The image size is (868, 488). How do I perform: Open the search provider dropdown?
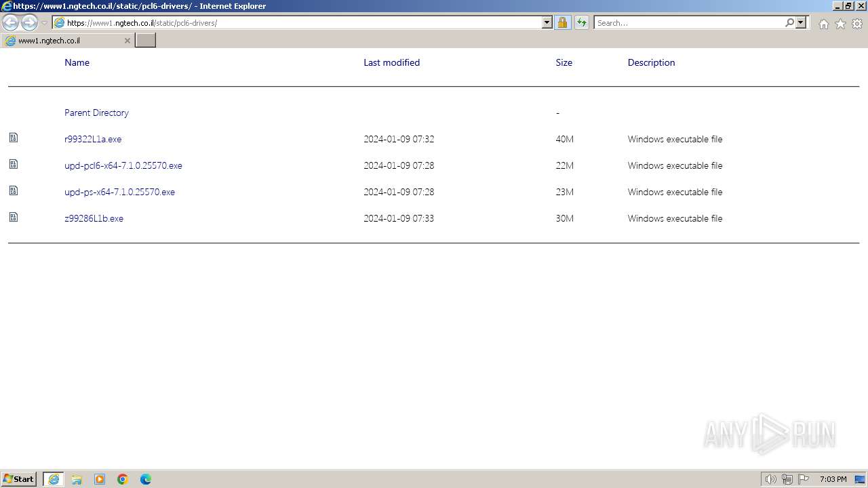click(x=801, y=23)
